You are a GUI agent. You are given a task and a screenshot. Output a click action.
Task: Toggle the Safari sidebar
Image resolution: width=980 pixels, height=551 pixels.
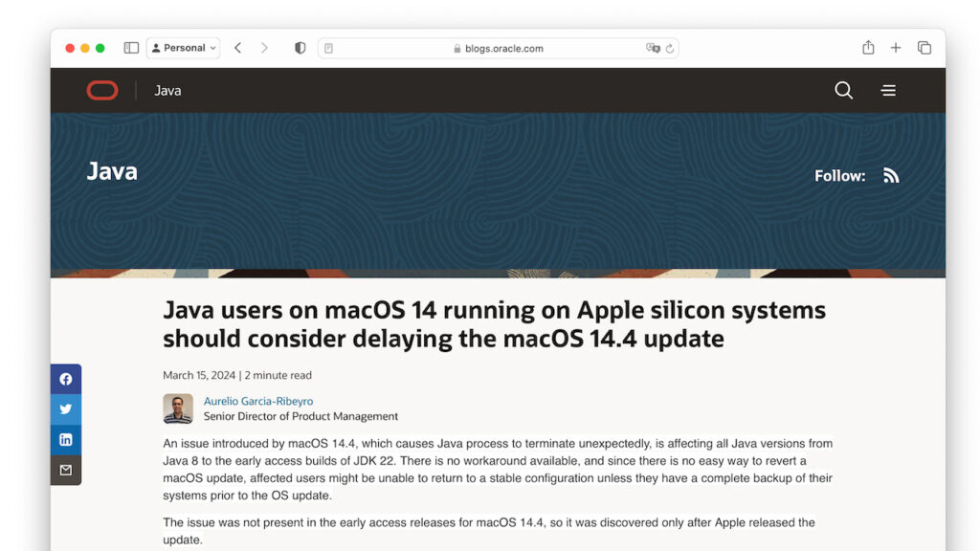130,47
